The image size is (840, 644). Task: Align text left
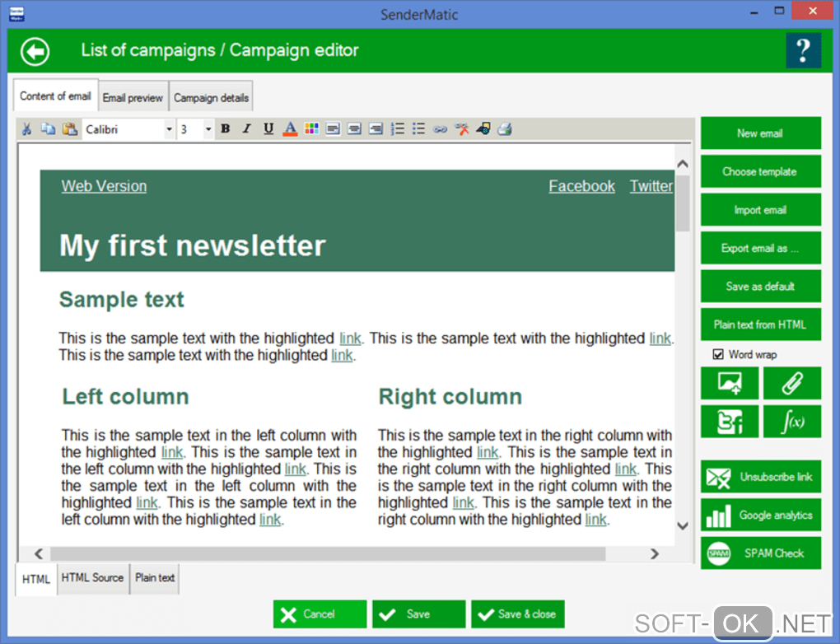click(333, 128)
